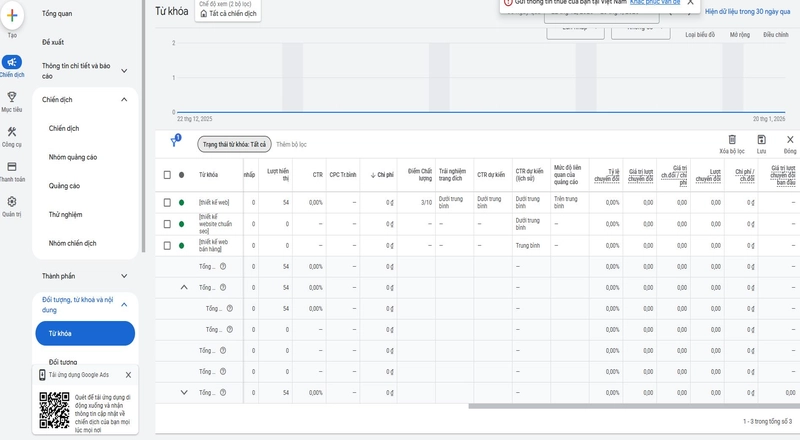The image size is (800, 440).
Task: Click the house icon beside Tất cả chiến dịch
Action: (x=204, y=14)
